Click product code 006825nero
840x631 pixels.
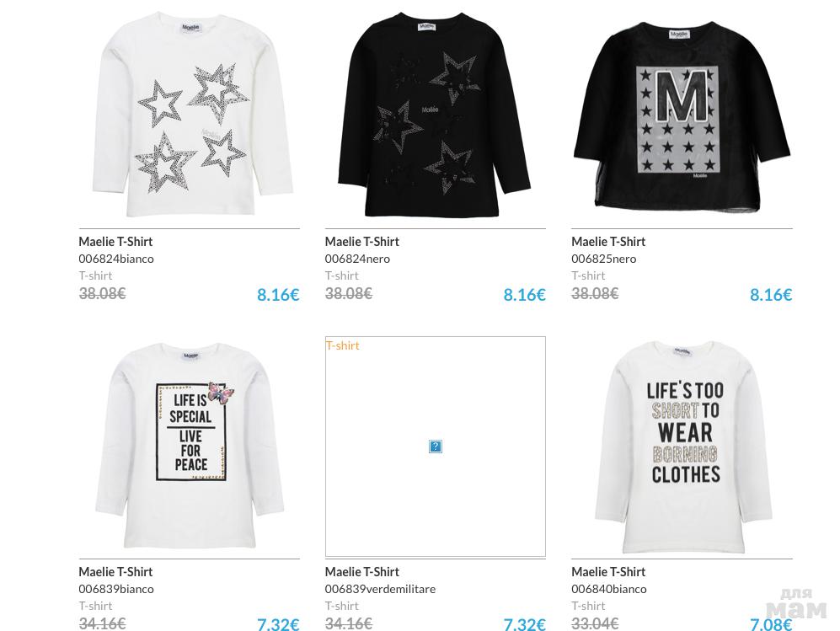pos(604,259)
